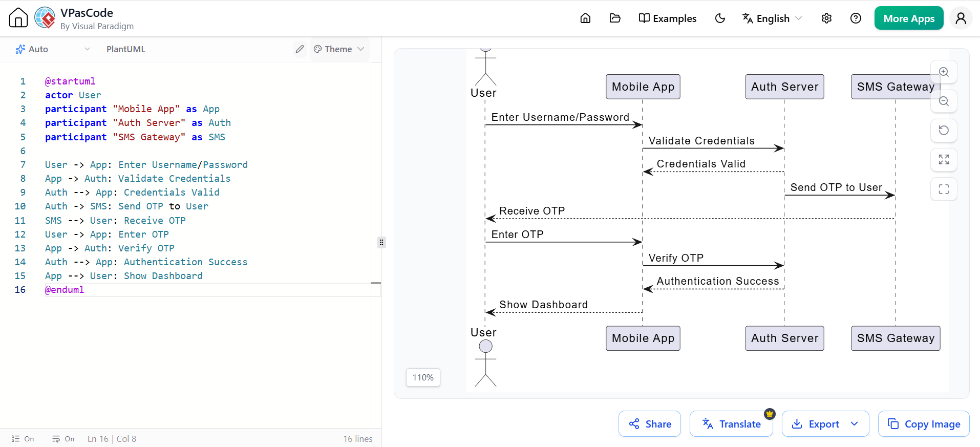
Task: Click the Ln 16 Col 8 indicator
Action: click(112, 439)
